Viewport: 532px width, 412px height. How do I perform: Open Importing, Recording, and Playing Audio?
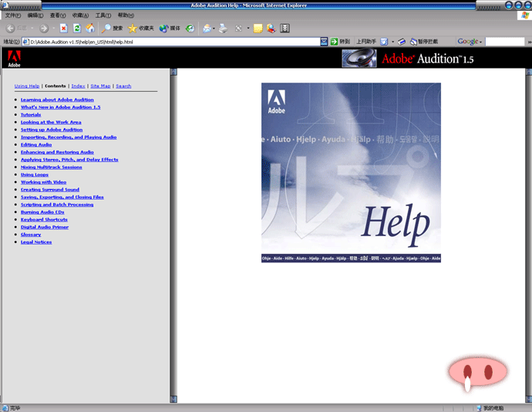click(x=69, y=137)
